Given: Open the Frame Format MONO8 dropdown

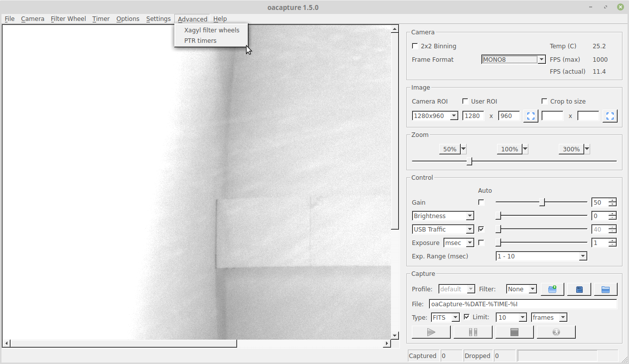Looking at the screenshot, I should [x=513, y=60].
